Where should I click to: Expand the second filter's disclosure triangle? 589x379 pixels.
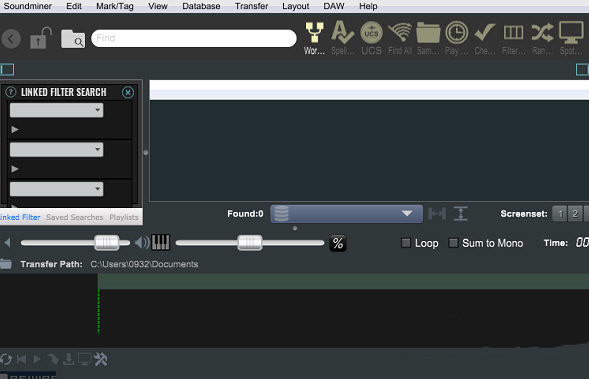(x=15, y=169)
